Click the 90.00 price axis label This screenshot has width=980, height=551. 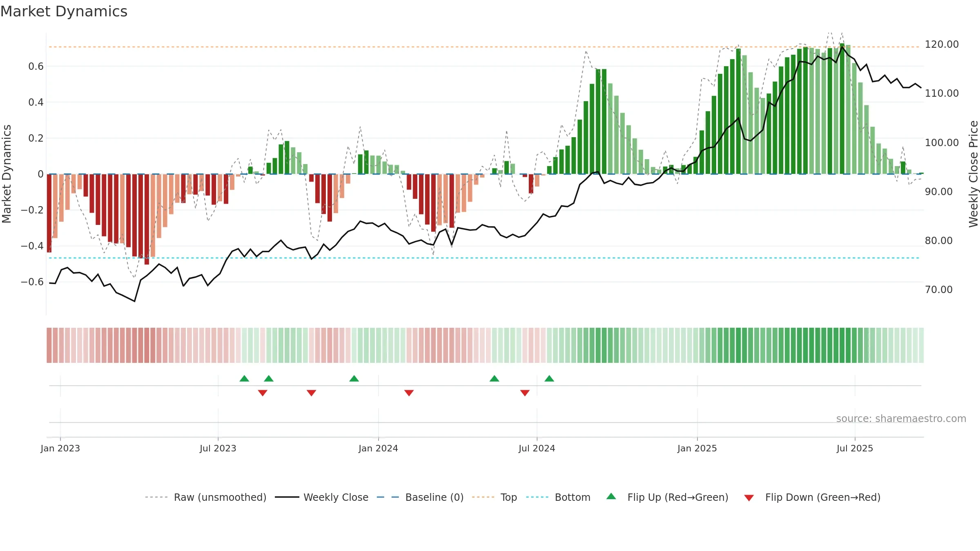[938, 191]
